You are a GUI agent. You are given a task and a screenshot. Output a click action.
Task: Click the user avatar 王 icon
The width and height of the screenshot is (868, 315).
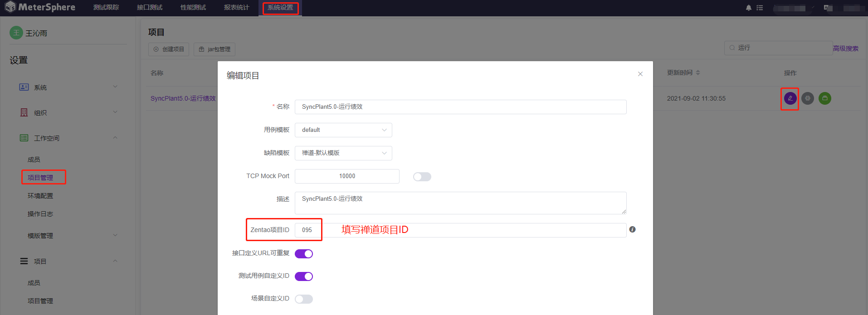coord(16,33)
